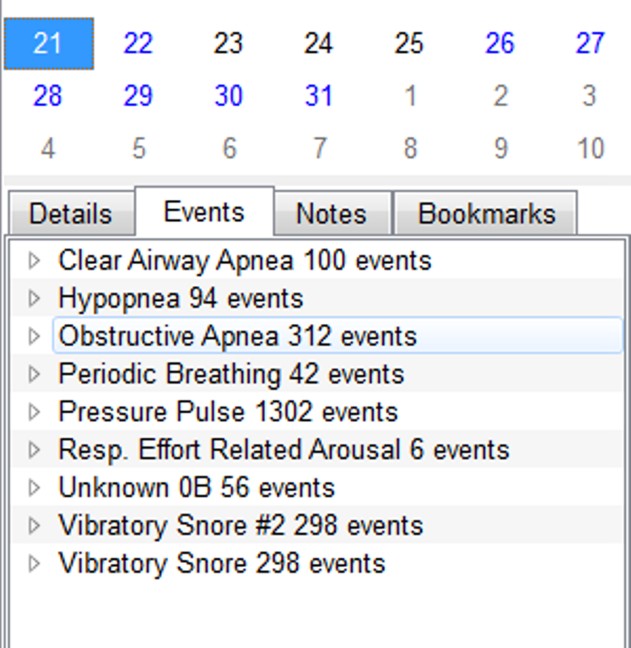631x648 pixels.
Task: Pick day 26 on the calendar
Action: click(499, 44)
